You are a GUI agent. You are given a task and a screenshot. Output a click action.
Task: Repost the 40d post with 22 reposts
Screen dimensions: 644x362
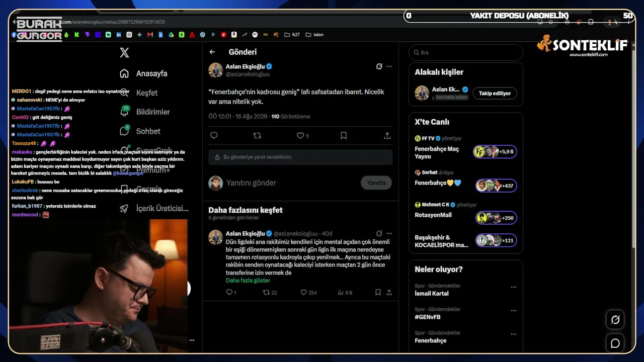click(270, 292)
